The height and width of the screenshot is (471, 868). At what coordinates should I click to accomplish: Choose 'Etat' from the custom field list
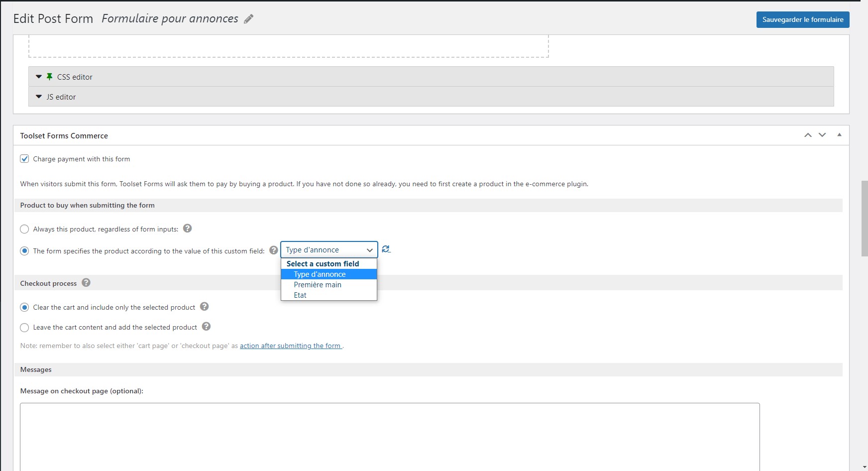point(300,295)
